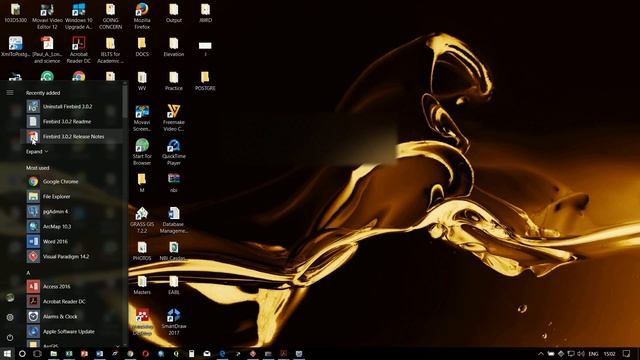
Task: Launch Visual Paradigm 14.2 from Start menu
Action: coord(72,257)
